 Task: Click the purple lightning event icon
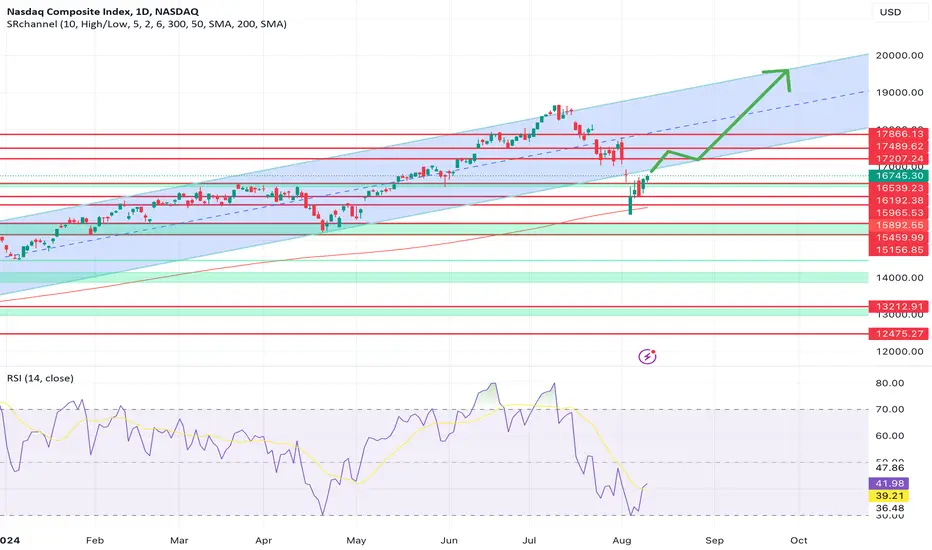pos(647,356)
